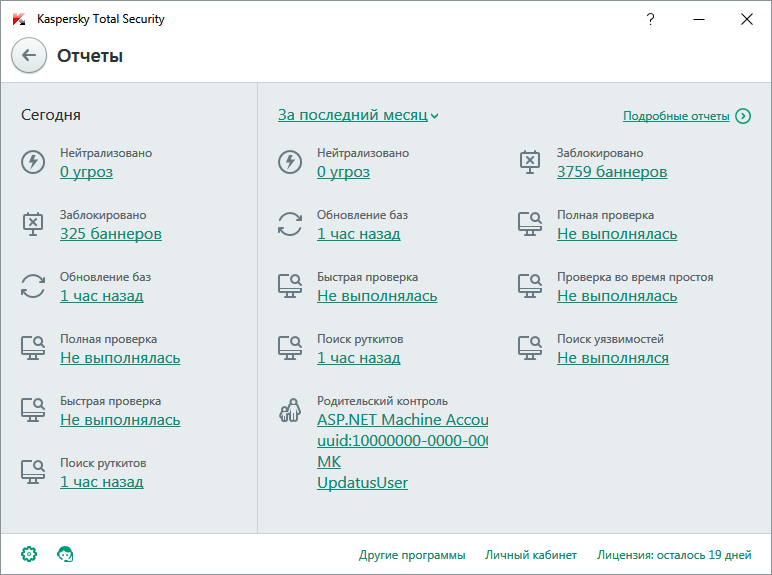772x575 pixels.
Task: Open the 1 час назад update link under Сегодня
Action: point(101,296)
